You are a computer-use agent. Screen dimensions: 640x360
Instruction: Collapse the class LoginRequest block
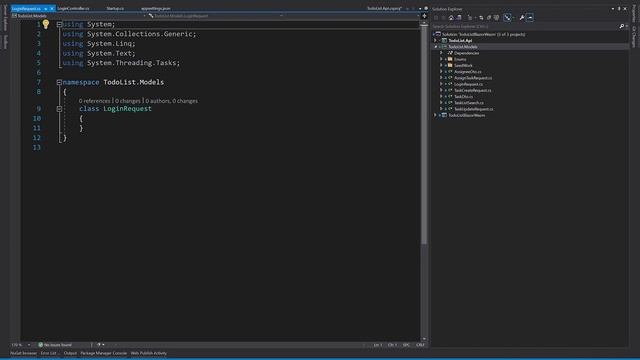[x=59, y=109]
